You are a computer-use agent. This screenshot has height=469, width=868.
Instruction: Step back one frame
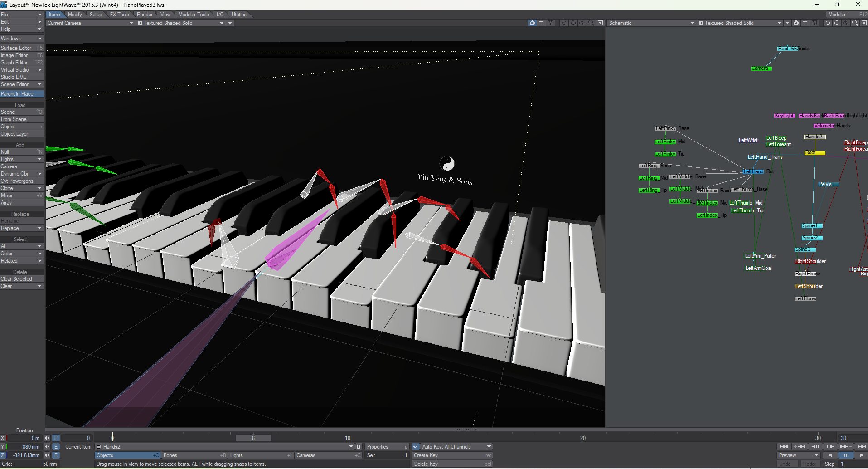pos(815,447)
